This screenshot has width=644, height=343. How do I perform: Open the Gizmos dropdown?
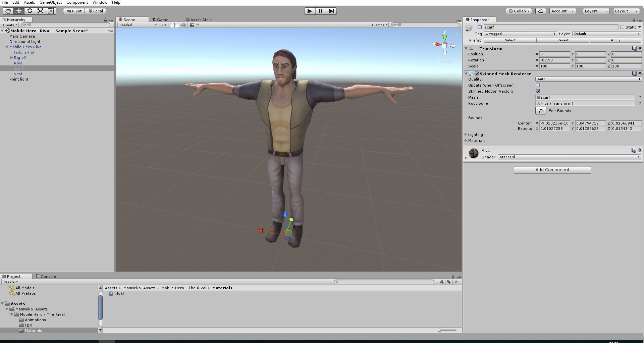[x=380, y=25]
